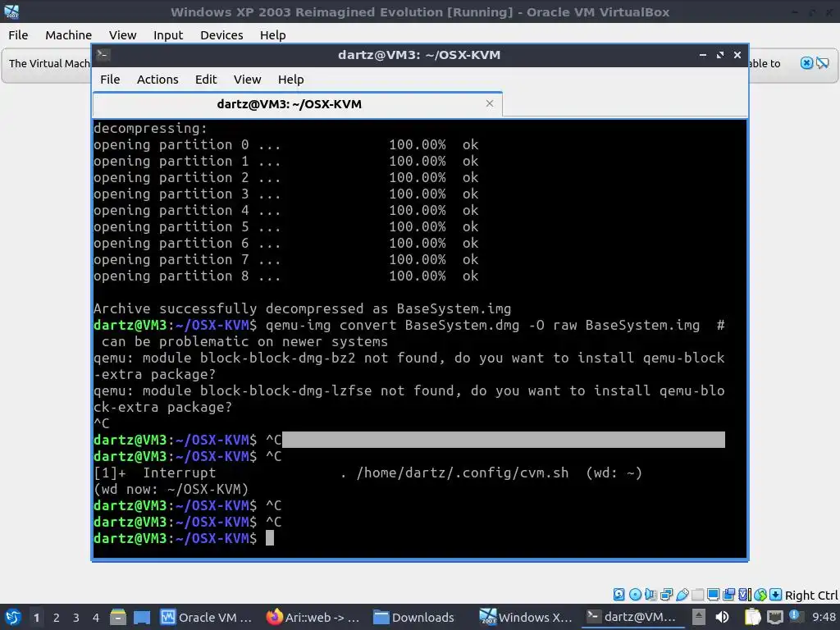840x630 pixels.
Task: Click the CPU virtualization status icon
Action: click(x=745, y=594)
